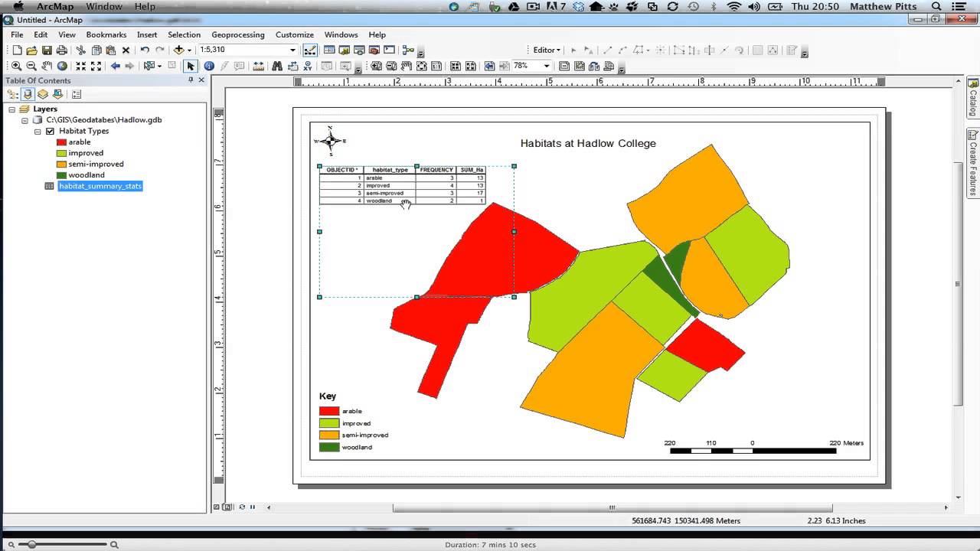
Task: Open the Table Of Contents window icon
Action: point(328,51)
